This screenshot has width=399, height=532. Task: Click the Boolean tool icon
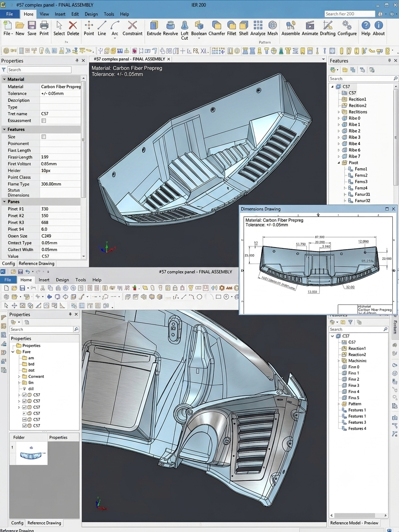(199, 25)
